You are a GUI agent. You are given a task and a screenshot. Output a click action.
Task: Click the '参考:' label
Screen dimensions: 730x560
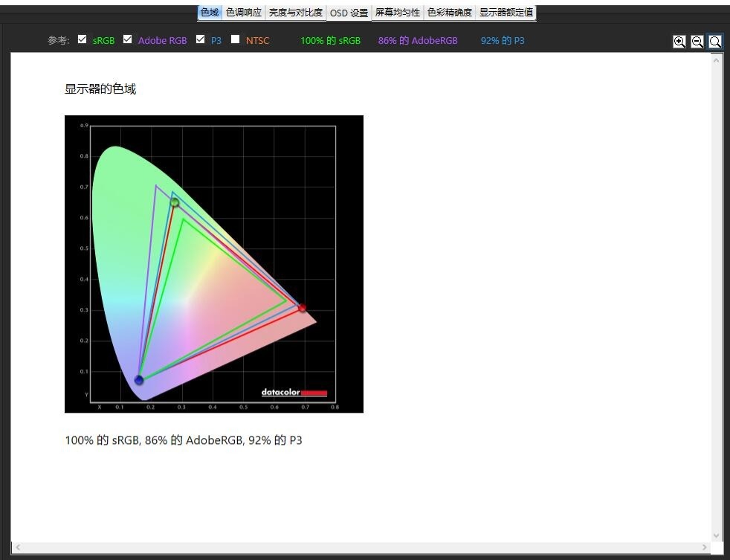[x=58, y=41]
